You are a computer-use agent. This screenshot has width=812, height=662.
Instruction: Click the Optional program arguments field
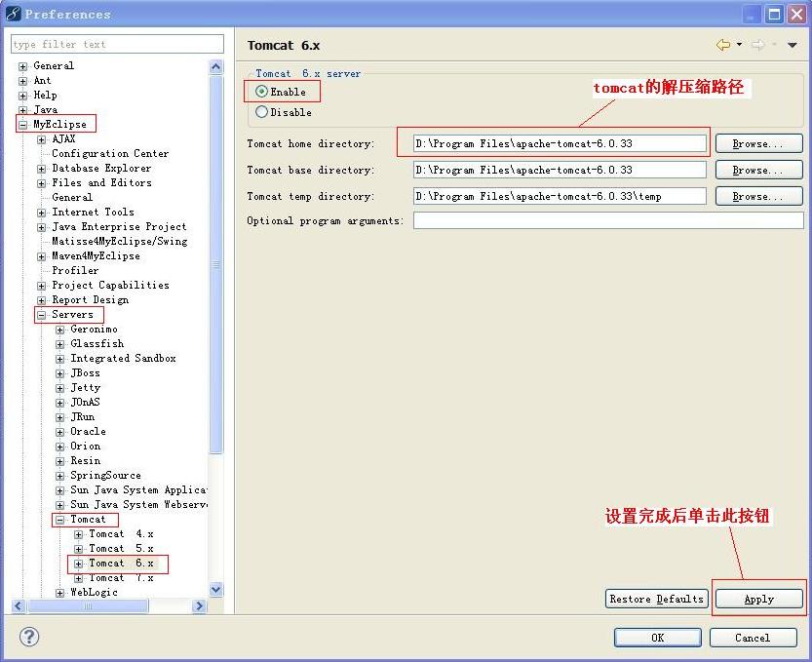[608, 220]
